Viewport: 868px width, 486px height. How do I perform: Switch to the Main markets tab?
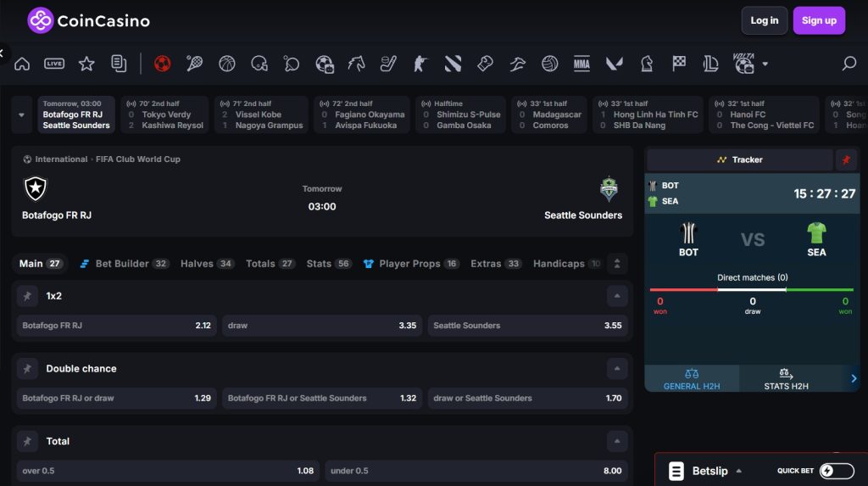[41, 264]
